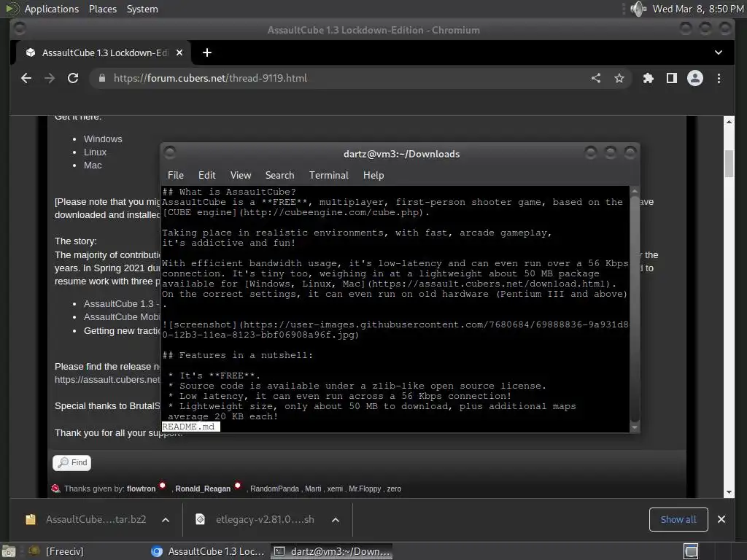Close the AssaultCube 1.3 Lockdown tab
The image size is (747, 560).
click(179, 52)
